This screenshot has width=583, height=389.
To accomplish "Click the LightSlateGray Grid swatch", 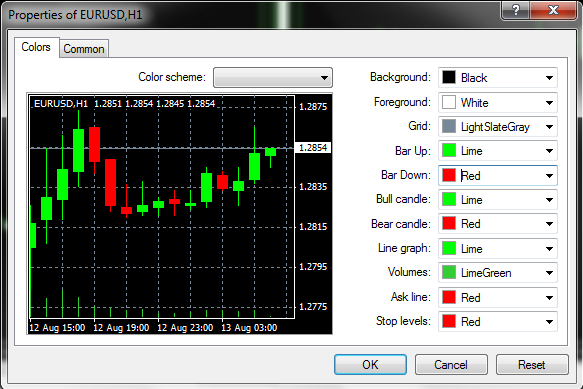I will click(x=449, y=126).
